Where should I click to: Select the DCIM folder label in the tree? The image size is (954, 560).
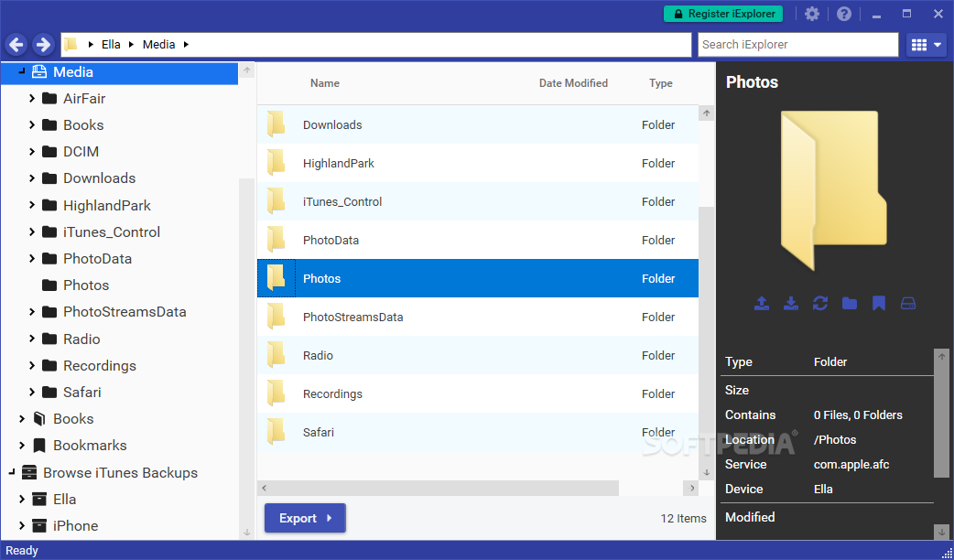81,151
